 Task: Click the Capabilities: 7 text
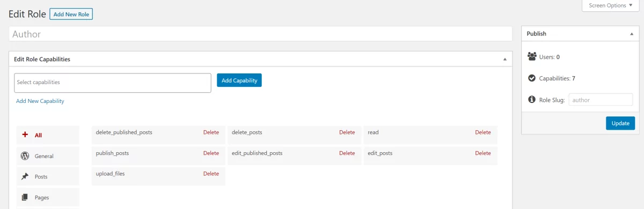[x=558, y=78]
